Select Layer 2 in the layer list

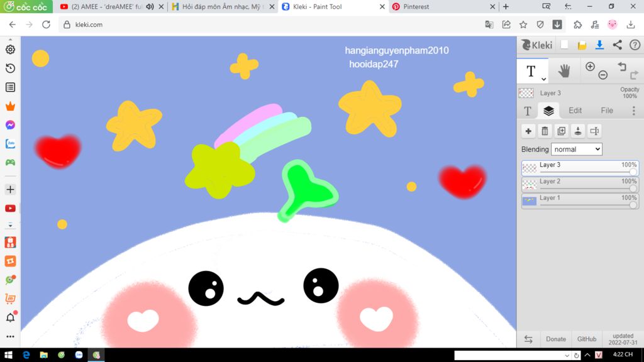580,184
